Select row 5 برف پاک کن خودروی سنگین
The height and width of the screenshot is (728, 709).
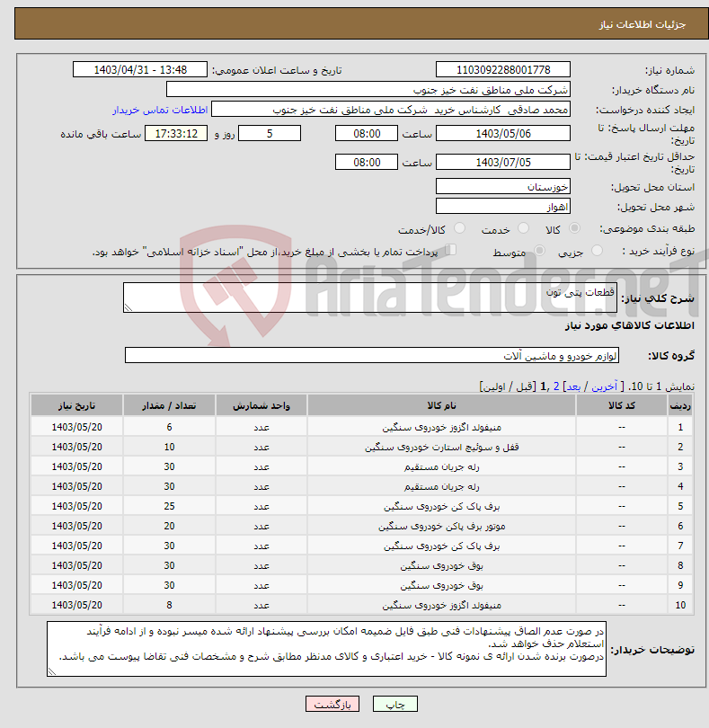coord(441,506)
